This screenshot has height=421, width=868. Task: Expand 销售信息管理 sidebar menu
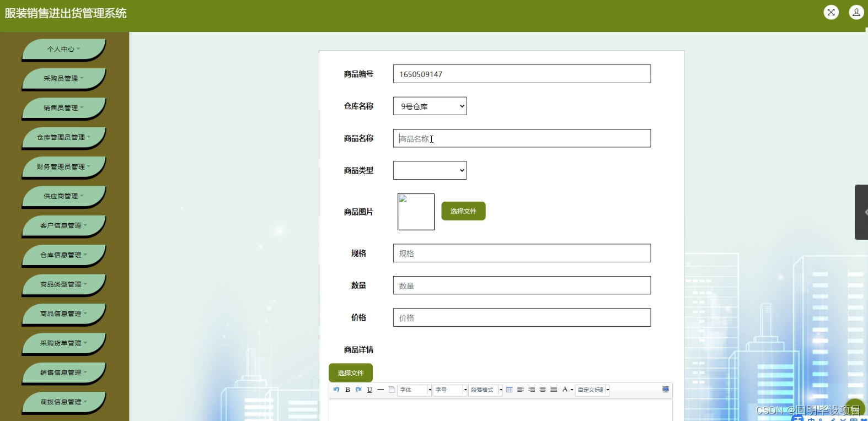click(63, 373)
